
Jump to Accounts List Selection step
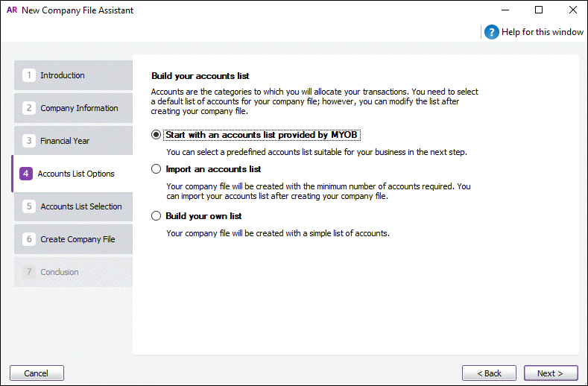click(81, 206)
